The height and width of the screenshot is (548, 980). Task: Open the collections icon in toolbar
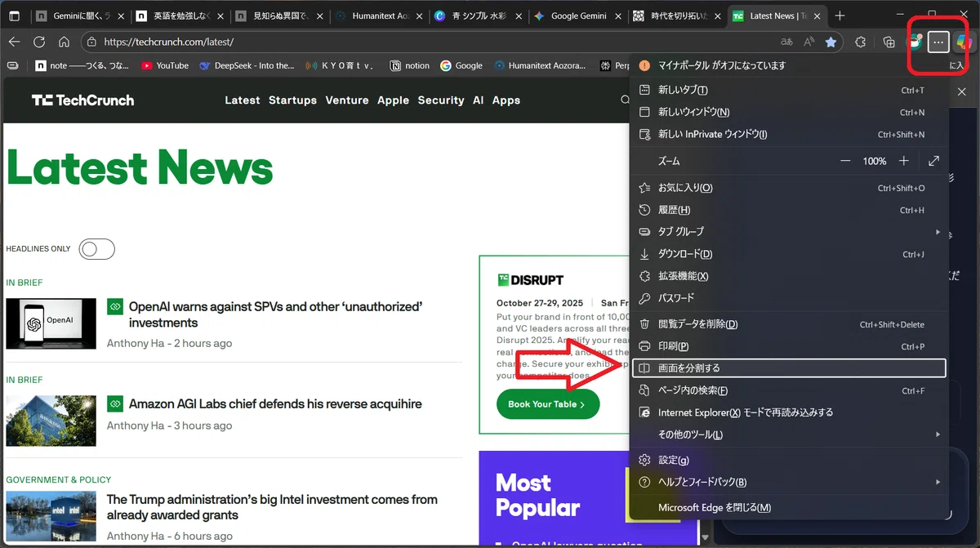coord(889,42)
